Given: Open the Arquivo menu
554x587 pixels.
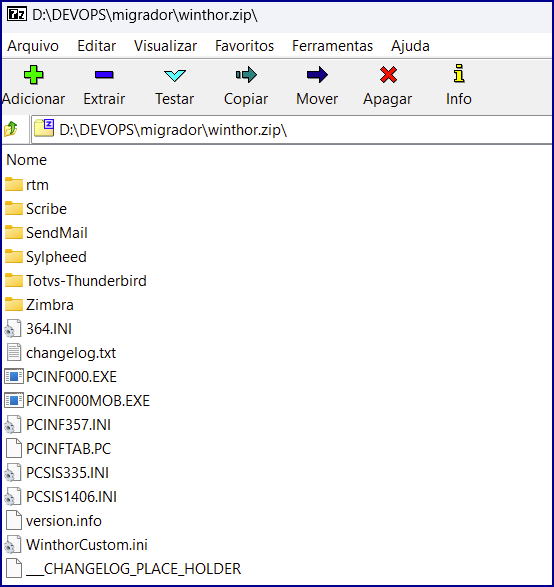Looking at the screenshot, I should pyautogui.click(x=33, y=46).
